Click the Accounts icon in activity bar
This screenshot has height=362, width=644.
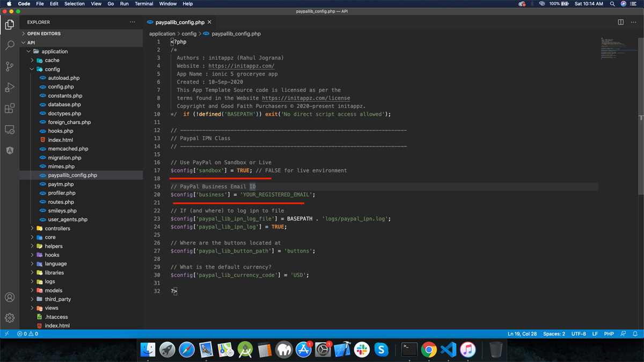pyautogui.click(x=10, y=297)
